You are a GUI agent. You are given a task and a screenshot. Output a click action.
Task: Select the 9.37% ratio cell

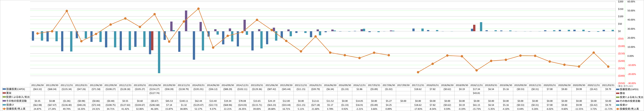[213, 109]
